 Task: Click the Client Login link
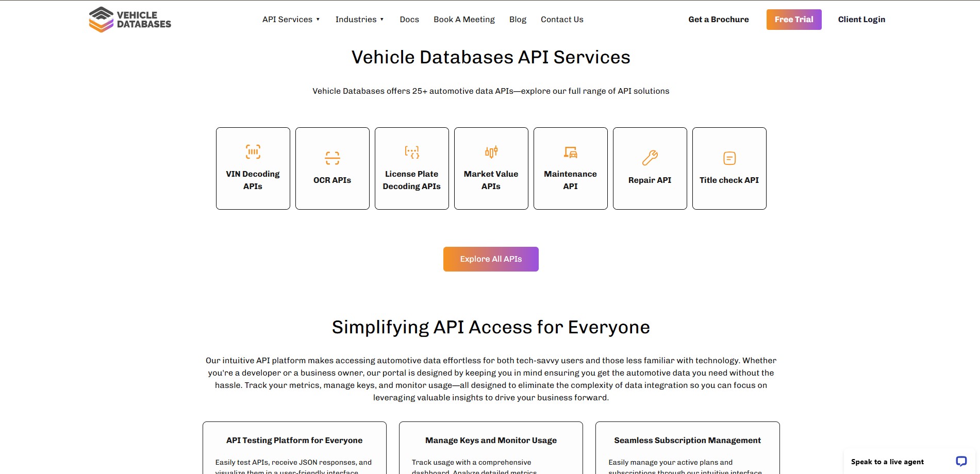[x=861, y=20]
